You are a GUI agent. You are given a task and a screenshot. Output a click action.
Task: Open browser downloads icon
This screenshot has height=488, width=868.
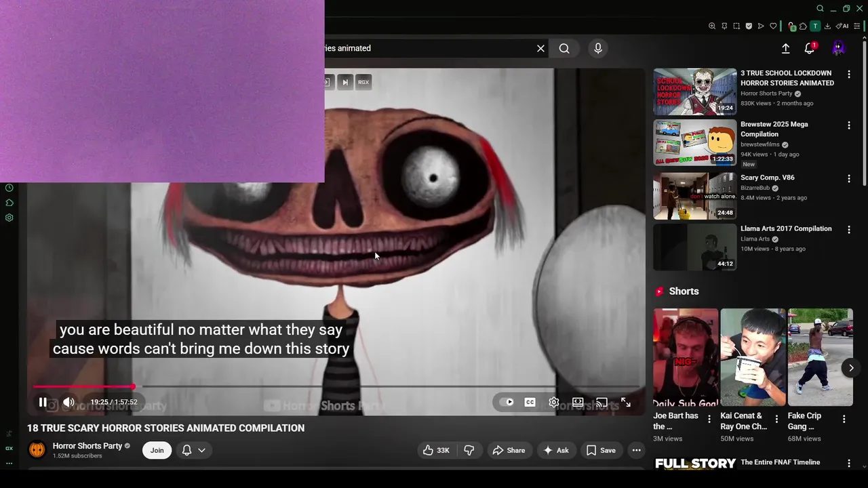[x=827, y=26]
